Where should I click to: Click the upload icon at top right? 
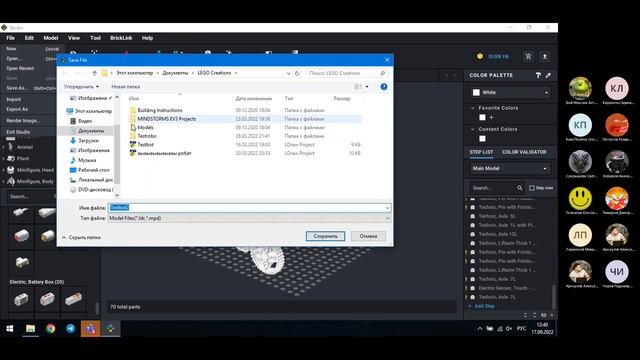tap(544, 57)
